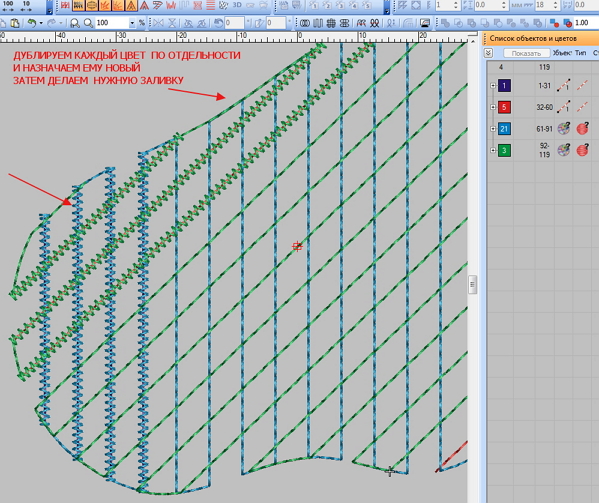Adjust the stepper arrows of value 1
The image size is (599, 503).
[455, 5]
